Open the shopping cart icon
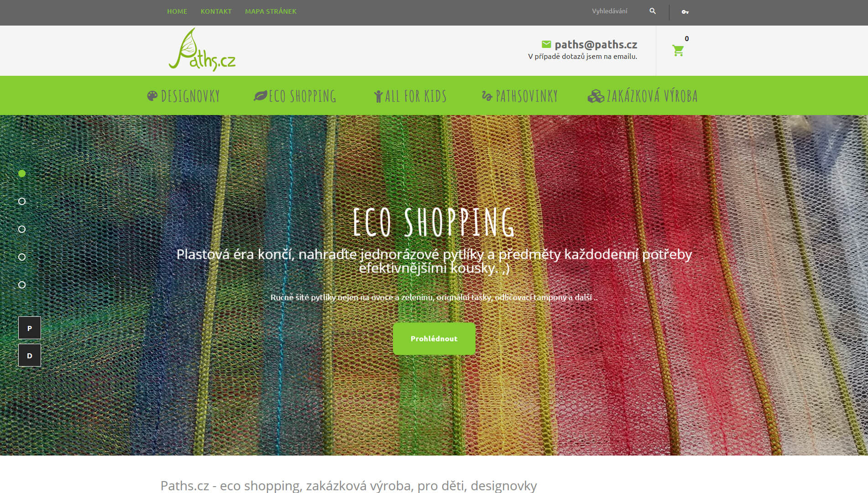 678,50
